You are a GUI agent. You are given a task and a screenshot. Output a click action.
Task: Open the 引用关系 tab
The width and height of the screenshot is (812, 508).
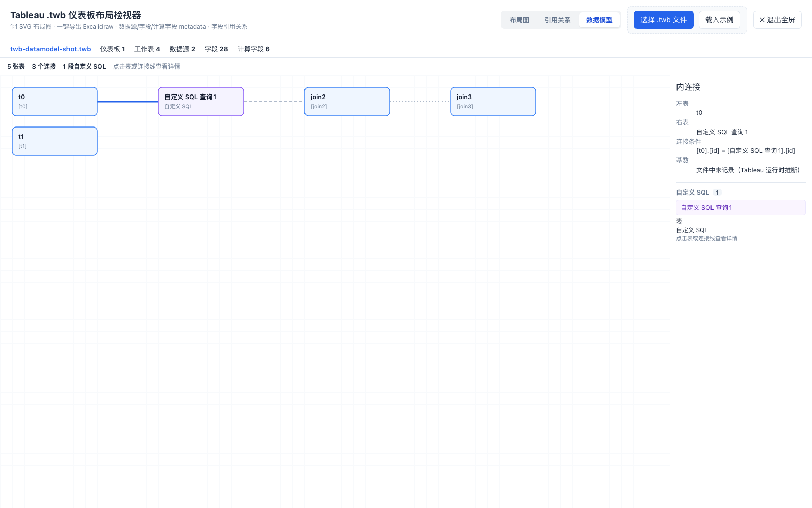pyautogui.click(x=557, y=20)
